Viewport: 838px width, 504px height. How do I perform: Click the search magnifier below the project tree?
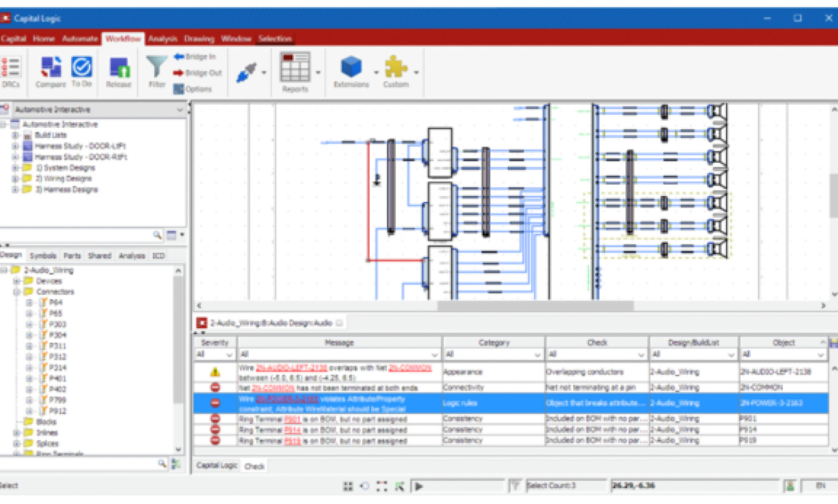point(157,235)
